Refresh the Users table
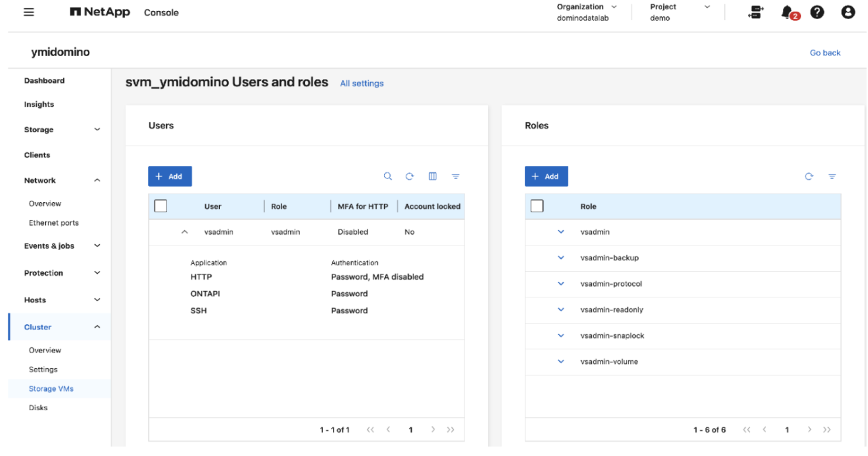Image resolution: width=868 pixels, height=456 pixels. click(x=410, y=176)
